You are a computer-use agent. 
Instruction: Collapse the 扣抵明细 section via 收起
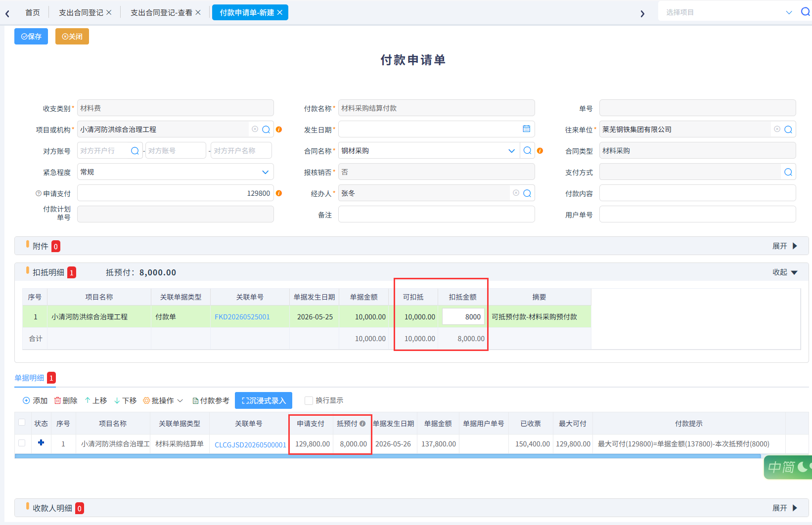tap(785, 272)
